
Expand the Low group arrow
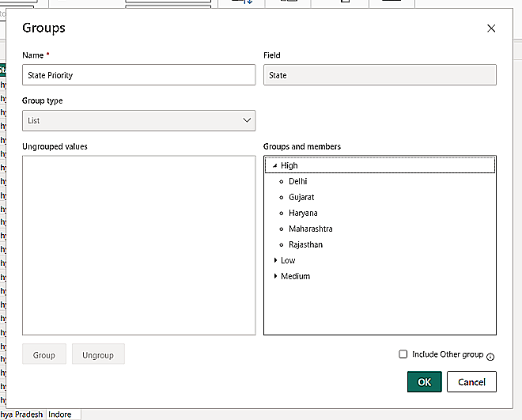[275, 260]
